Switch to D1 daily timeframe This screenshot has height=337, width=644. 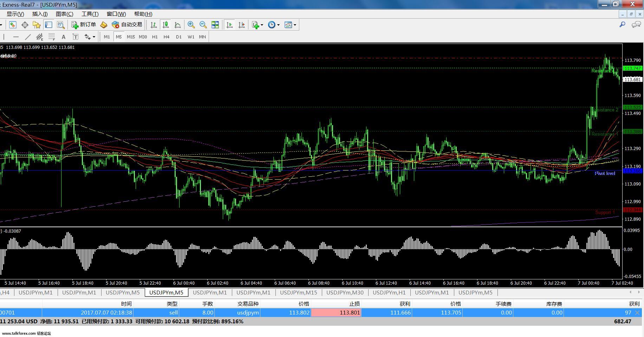point(178,37)
